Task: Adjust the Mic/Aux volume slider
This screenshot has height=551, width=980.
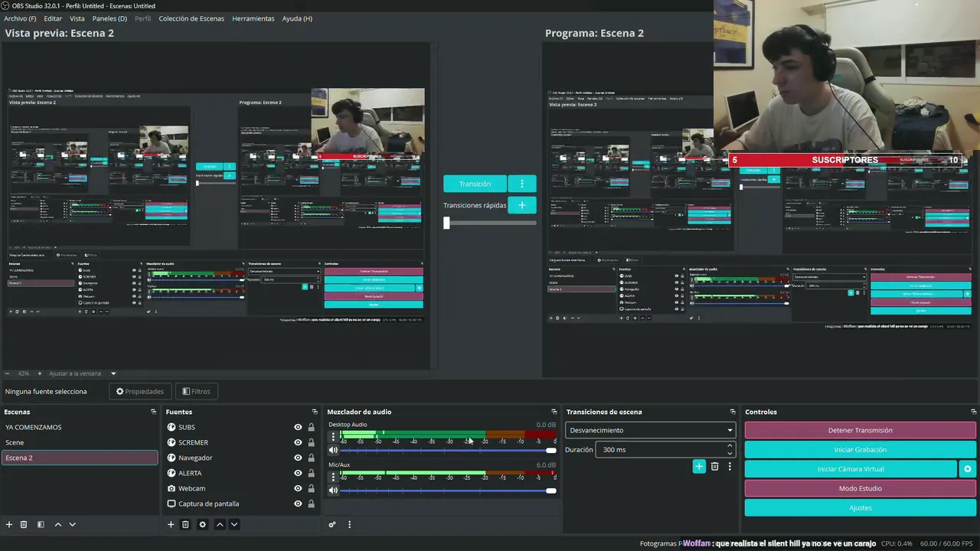Action: pos(449,490)
